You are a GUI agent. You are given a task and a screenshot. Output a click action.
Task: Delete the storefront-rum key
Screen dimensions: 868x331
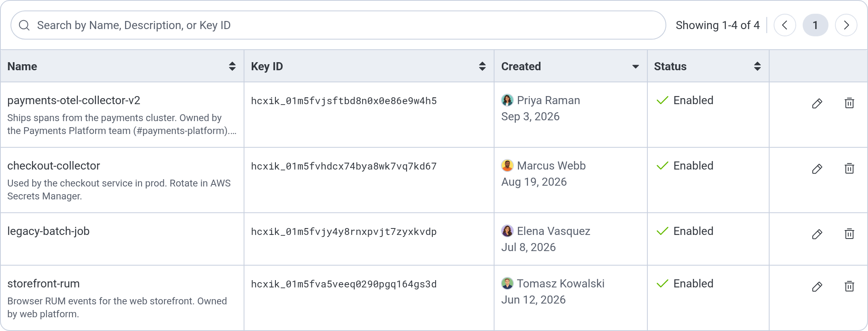(849, 287)
